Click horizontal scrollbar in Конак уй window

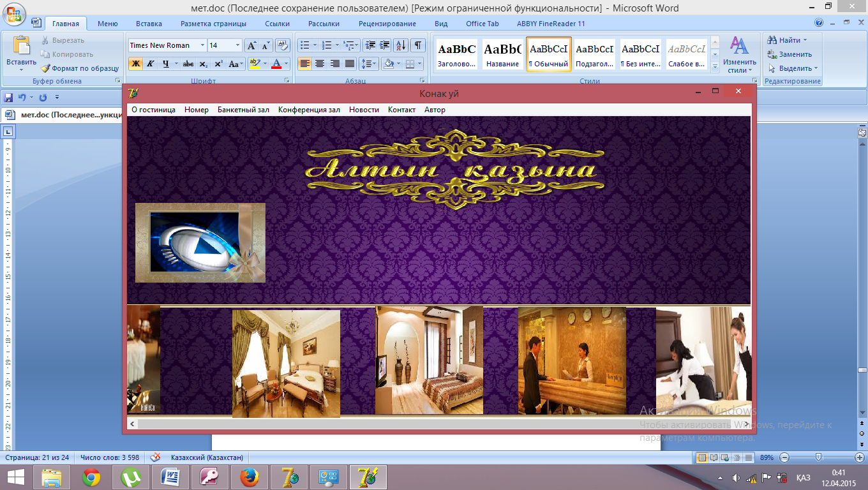tap(438, 424)
